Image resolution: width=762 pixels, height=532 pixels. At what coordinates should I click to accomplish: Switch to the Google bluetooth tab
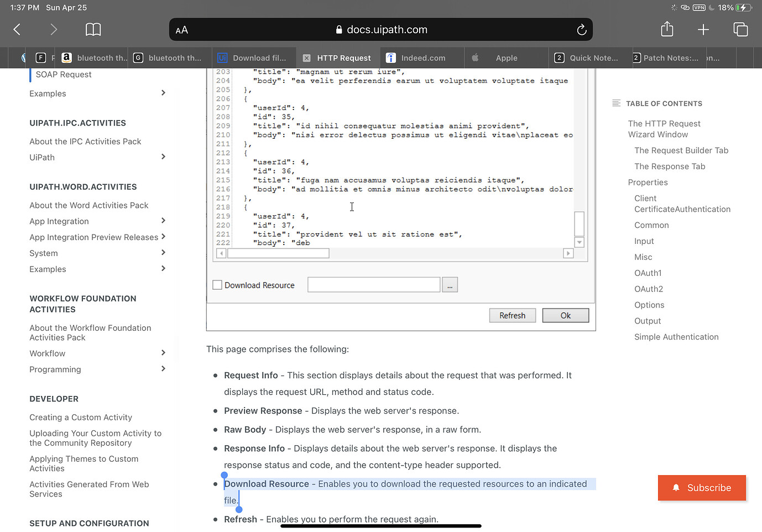coord(171,58)
